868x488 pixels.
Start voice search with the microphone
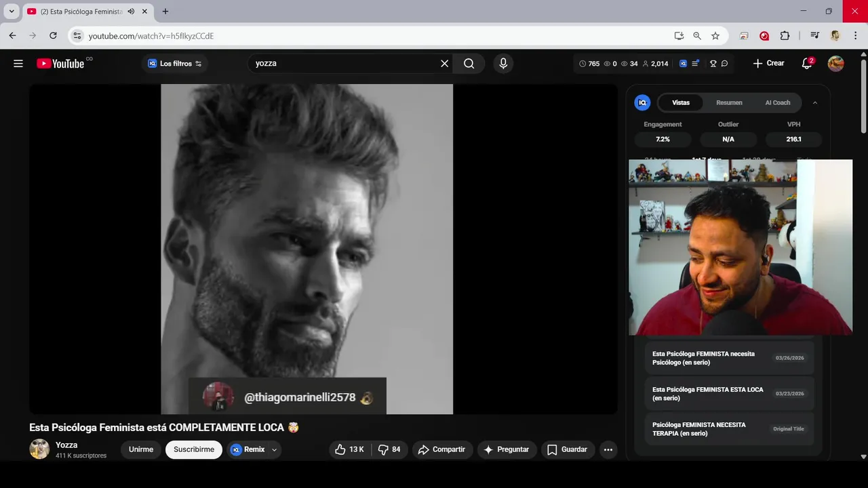tap(502, 63)
